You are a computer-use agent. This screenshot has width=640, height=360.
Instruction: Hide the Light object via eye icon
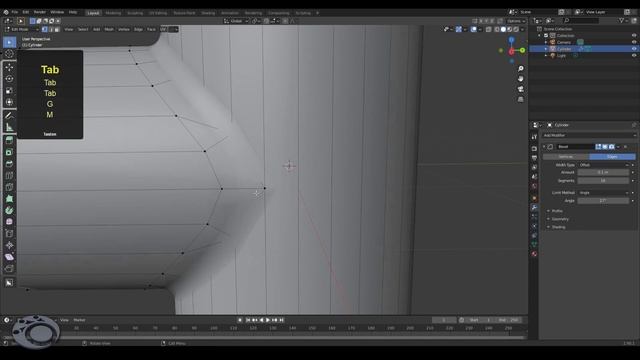click(634, 55)
